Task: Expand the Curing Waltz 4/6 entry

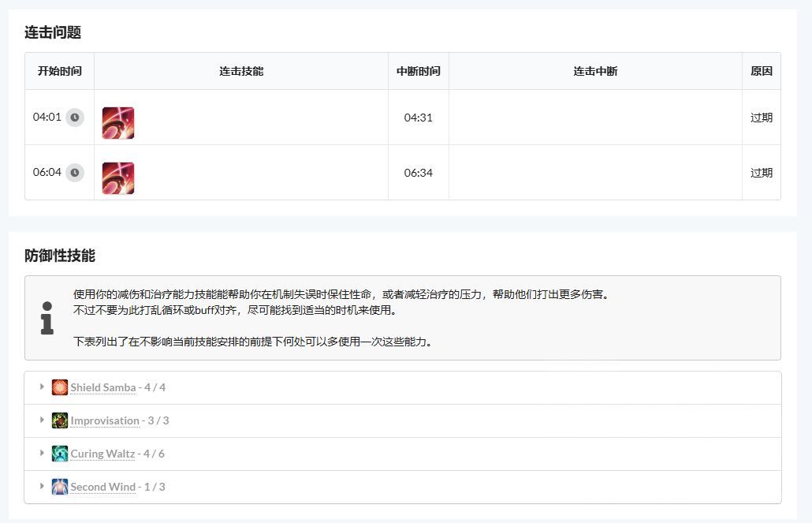Action: point(42,454)
